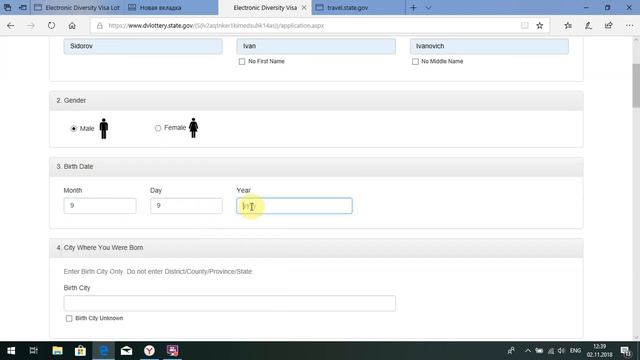This screenshot has width=640, height=360.
Task: Click the male figure icon
Action: click(104, 129)
